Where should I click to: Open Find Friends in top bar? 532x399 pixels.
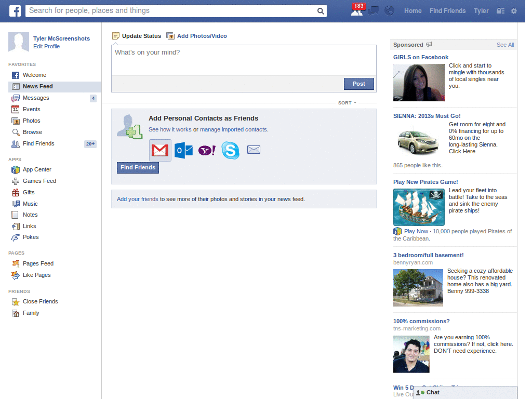447,11
